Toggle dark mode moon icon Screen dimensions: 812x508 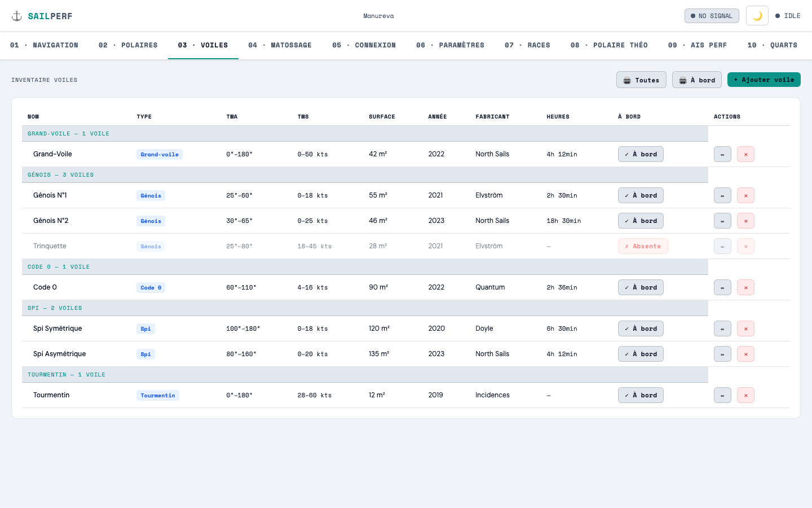coord(757,16)
